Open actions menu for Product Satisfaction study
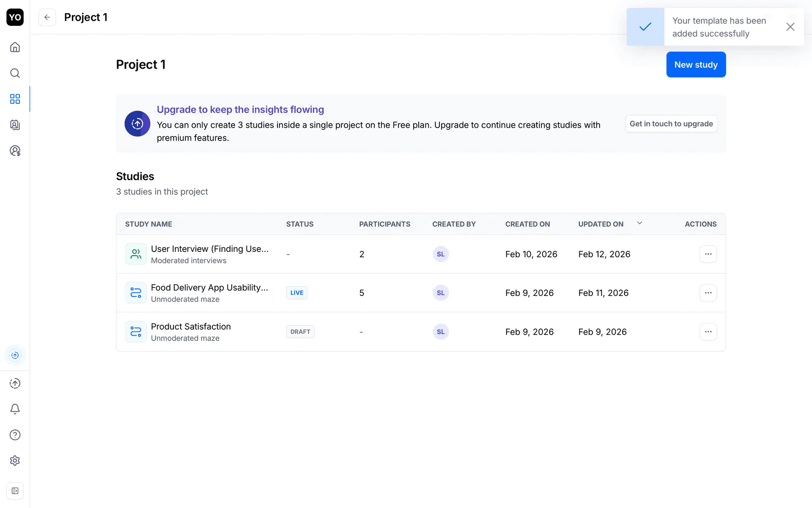812x508 pixels. (708, 332)
